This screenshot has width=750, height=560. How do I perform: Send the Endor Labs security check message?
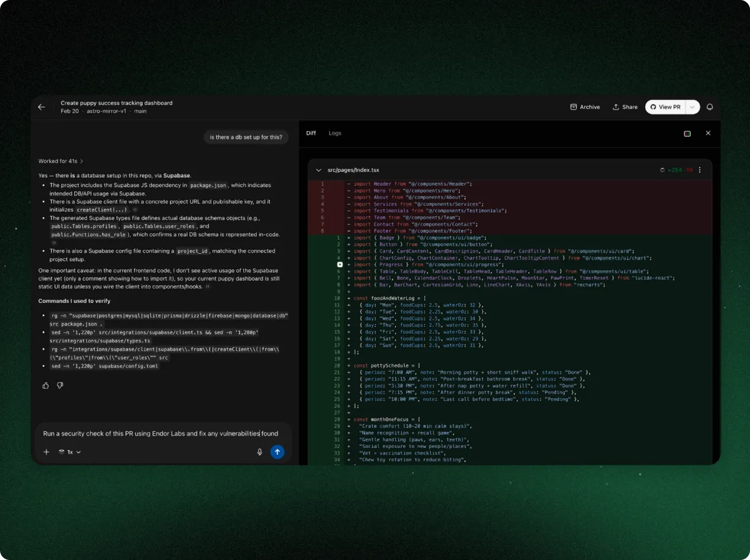[277, 452]
